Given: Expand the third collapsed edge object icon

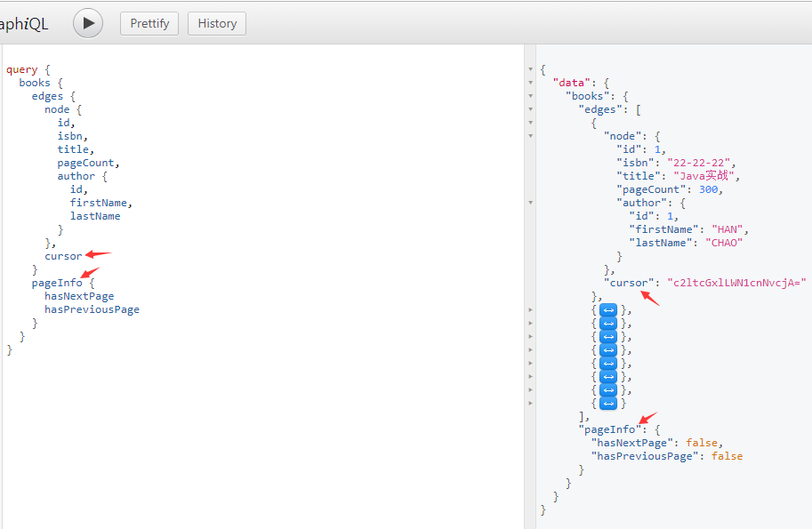Looking at the screenshot, I should pos(607,336).
